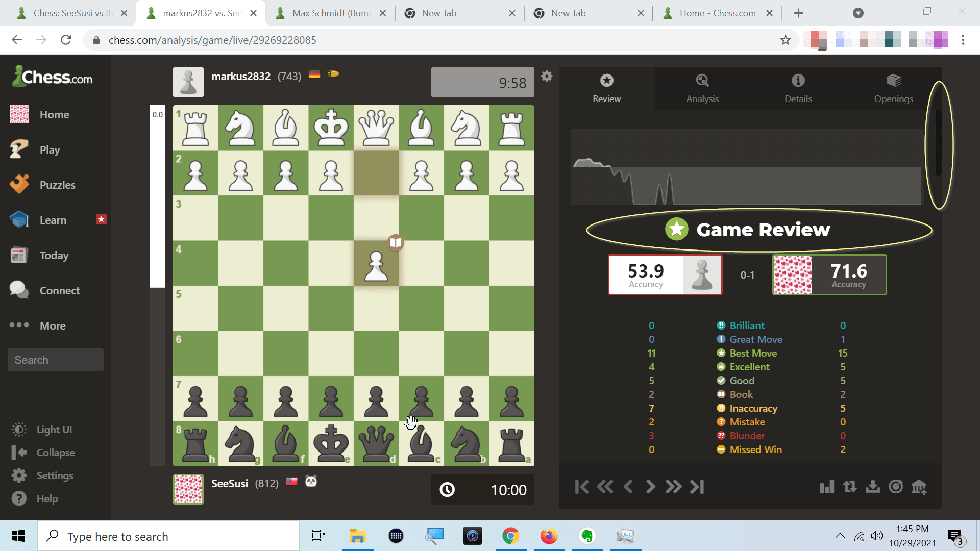The height and width of the screenshot is (551, 980).
Task: Step back one move
Action: click(x=628, y=487)
